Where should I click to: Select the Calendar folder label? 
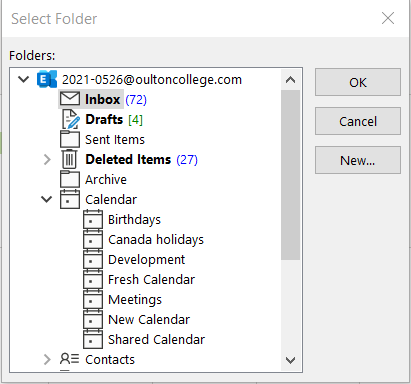[x=111, y=199]
